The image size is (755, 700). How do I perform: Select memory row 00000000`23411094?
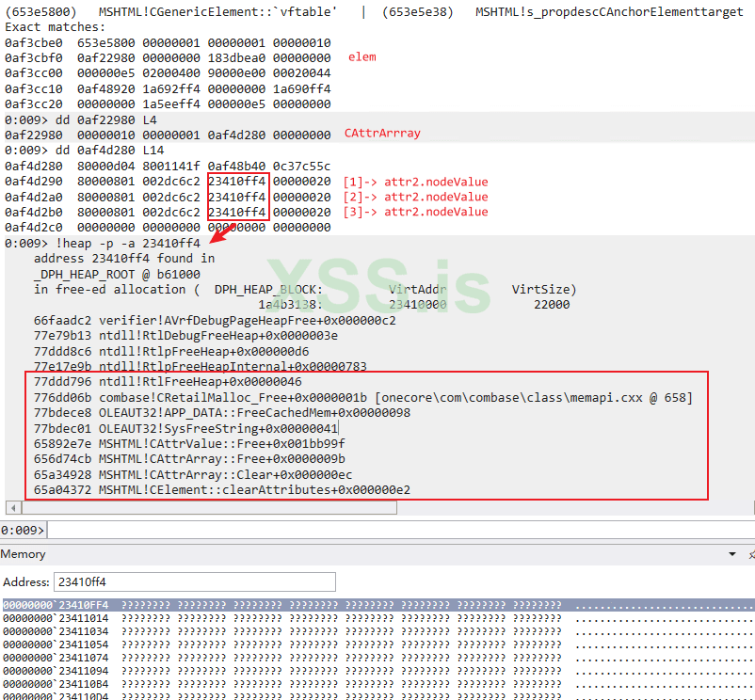[x=377, y=671]
